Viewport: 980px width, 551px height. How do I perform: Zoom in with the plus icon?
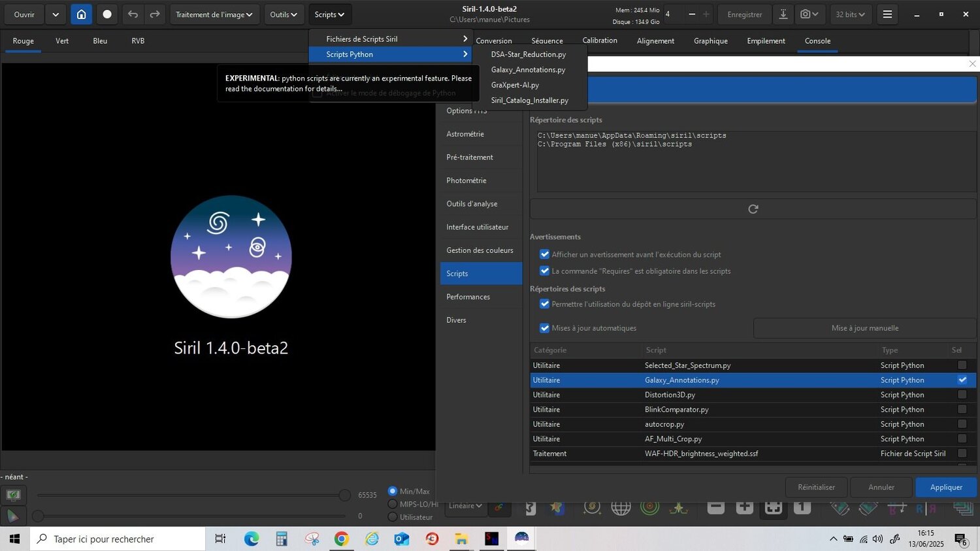(745, 507)
